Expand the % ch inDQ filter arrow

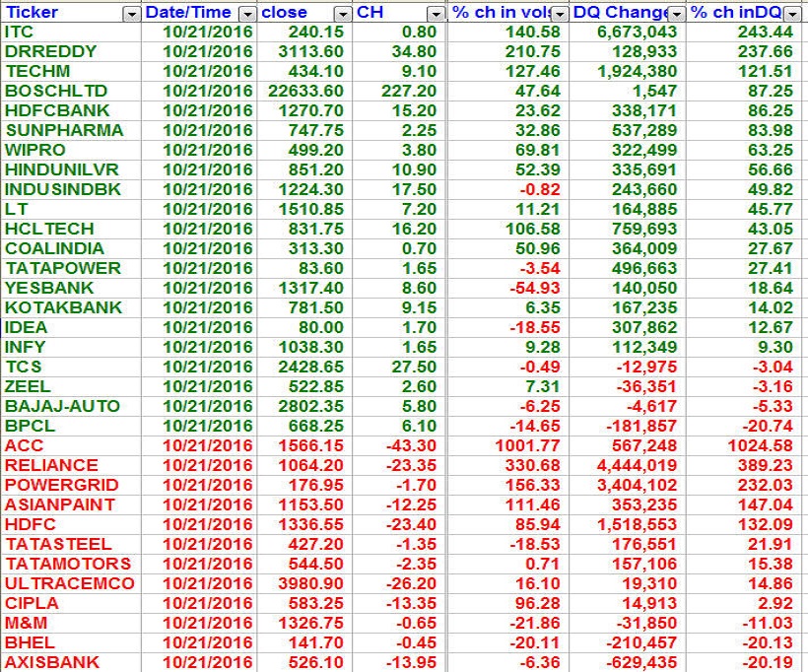(x=790, y=14)
